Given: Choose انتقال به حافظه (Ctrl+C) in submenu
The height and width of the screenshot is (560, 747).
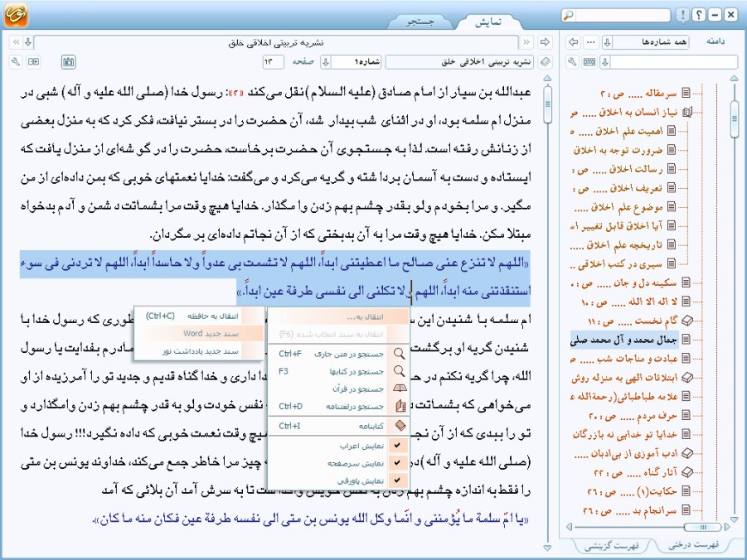Looking at the screenshot, I should [200, 316].
